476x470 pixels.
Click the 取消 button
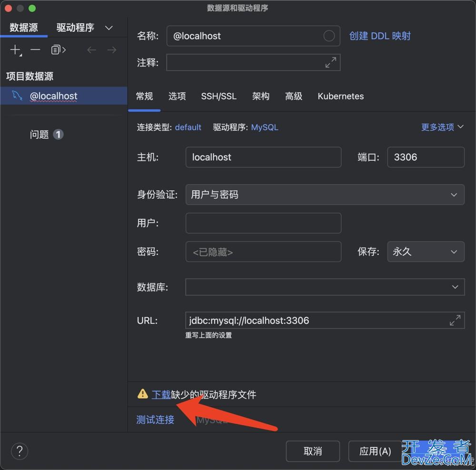313,451
